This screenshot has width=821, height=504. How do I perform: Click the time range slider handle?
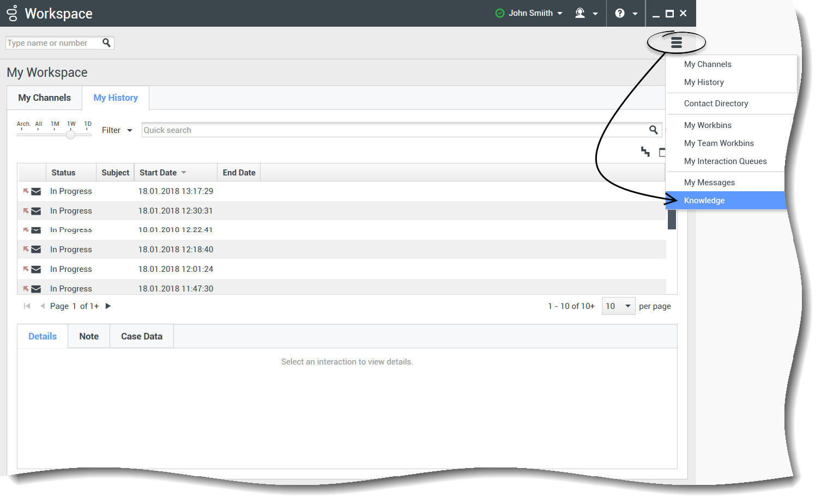[71, 135]
